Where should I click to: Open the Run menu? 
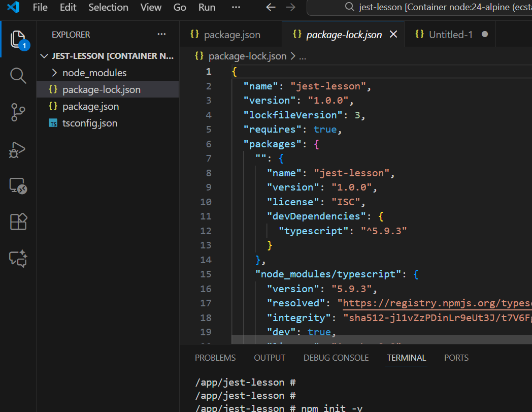pyautogui.click(x=207, y=7)
